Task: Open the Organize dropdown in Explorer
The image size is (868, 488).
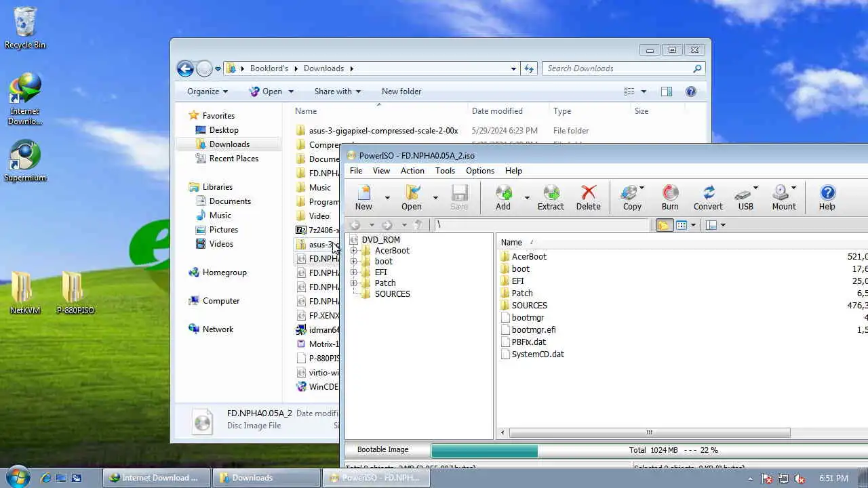Action: [x=208, y=91]
